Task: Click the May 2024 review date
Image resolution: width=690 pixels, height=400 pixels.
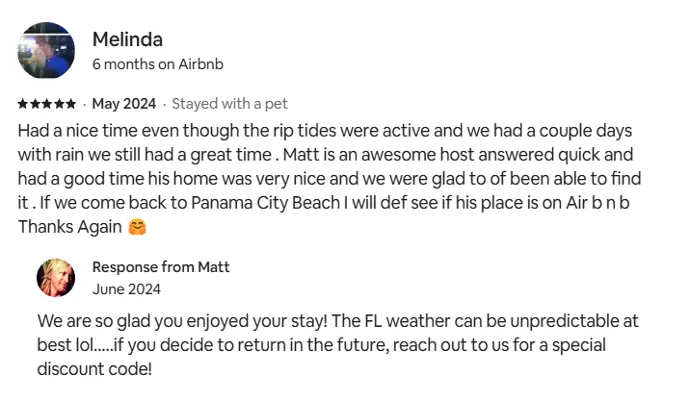Action: point(124,104)
